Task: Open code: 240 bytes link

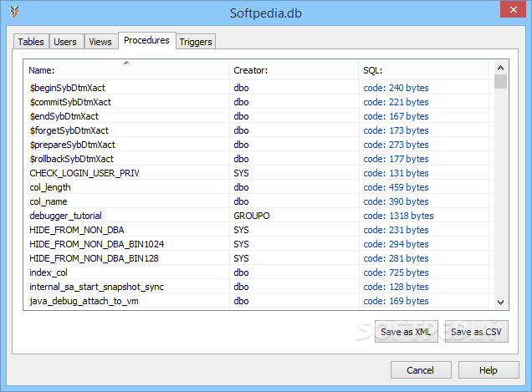Action: (396, 88)
